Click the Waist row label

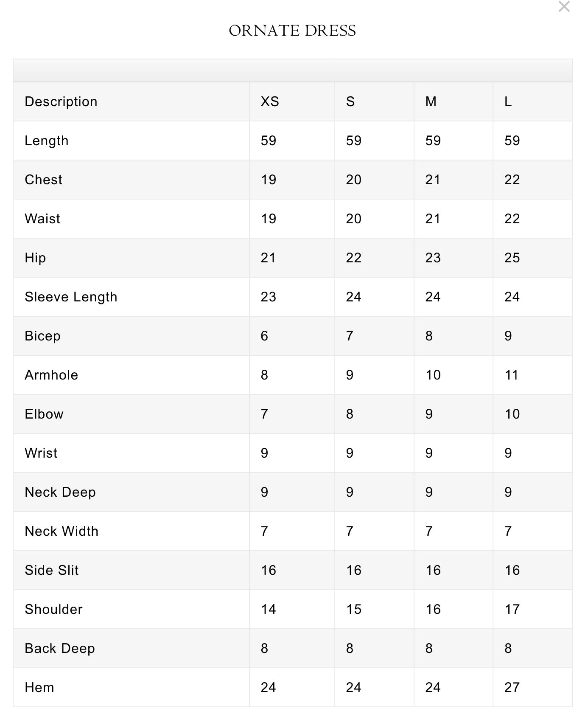click(42, 219)
